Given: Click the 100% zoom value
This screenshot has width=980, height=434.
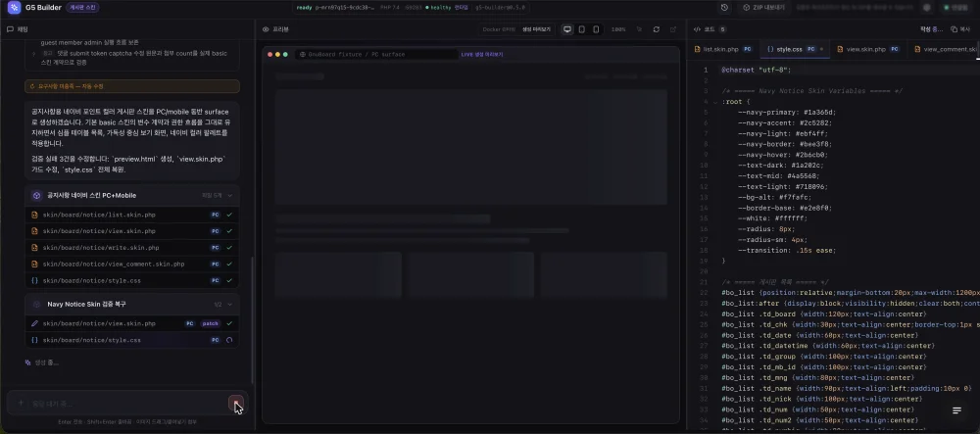Looking at the screenshot, I should pyautogui.click(x=618, y=29).
